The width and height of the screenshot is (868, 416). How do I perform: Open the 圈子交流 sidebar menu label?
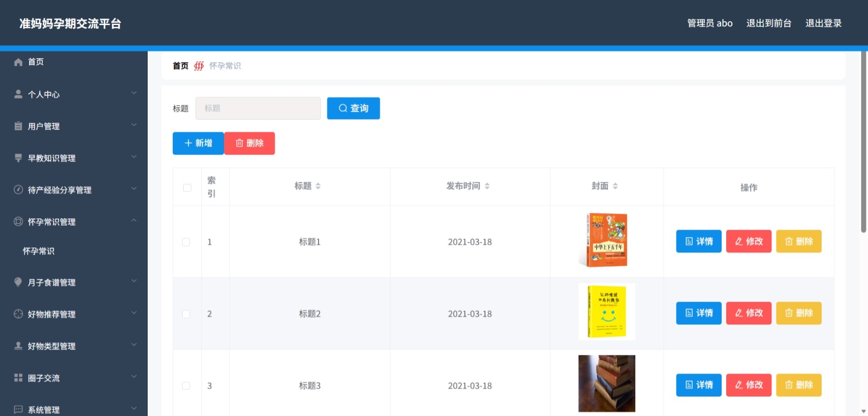coord(44,379)
